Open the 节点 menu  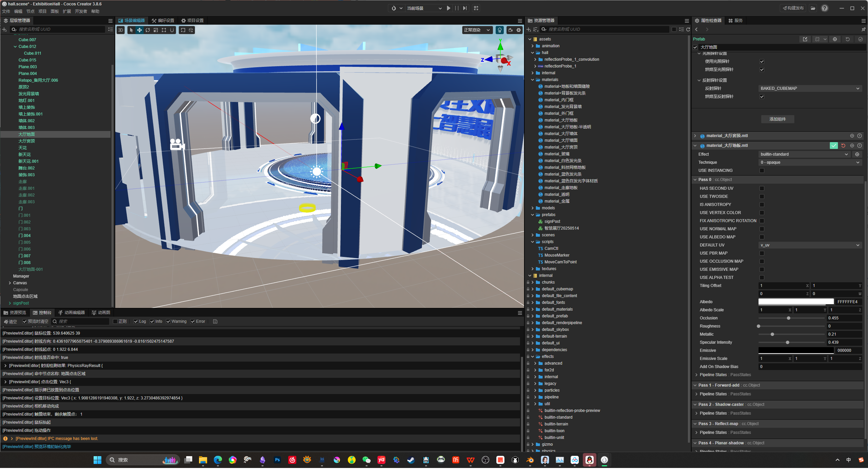point(30,11)
